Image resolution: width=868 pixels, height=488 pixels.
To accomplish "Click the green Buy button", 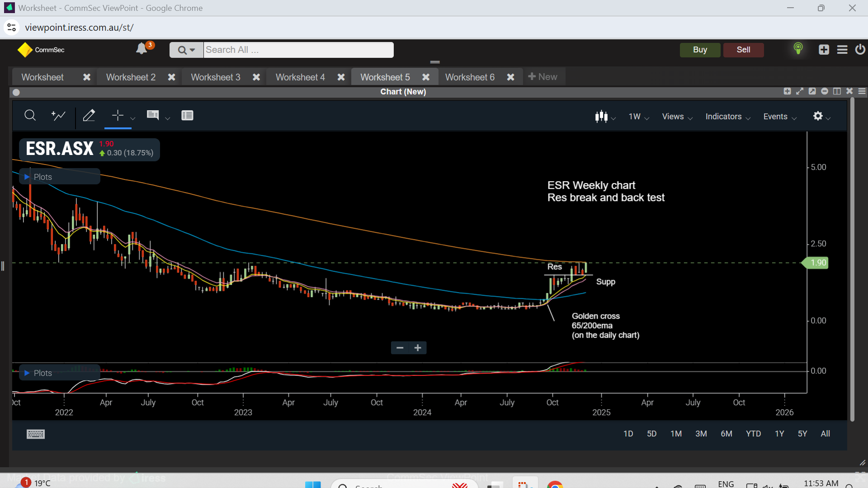I will pyautogui.click(x=700, y=50).
